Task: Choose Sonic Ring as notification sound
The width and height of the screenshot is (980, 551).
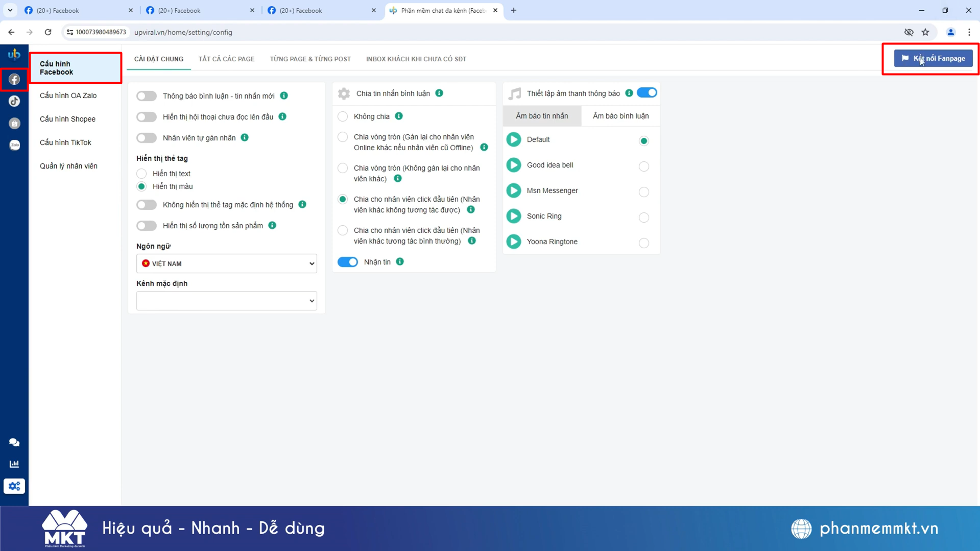Action: [x=644, y=218]
